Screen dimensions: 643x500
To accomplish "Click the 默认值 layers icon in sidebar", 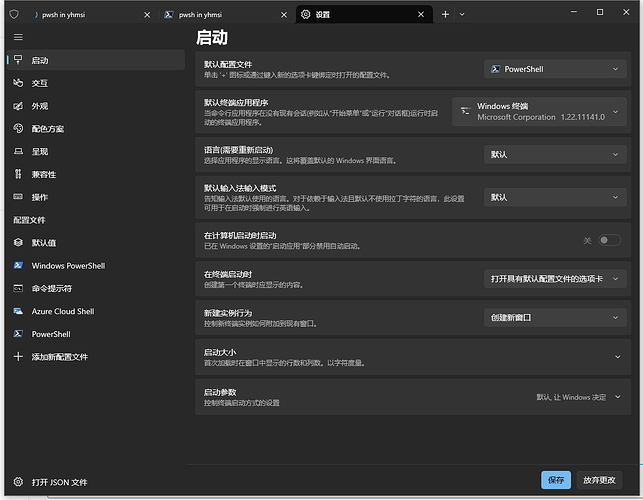I will pos(18,243).
